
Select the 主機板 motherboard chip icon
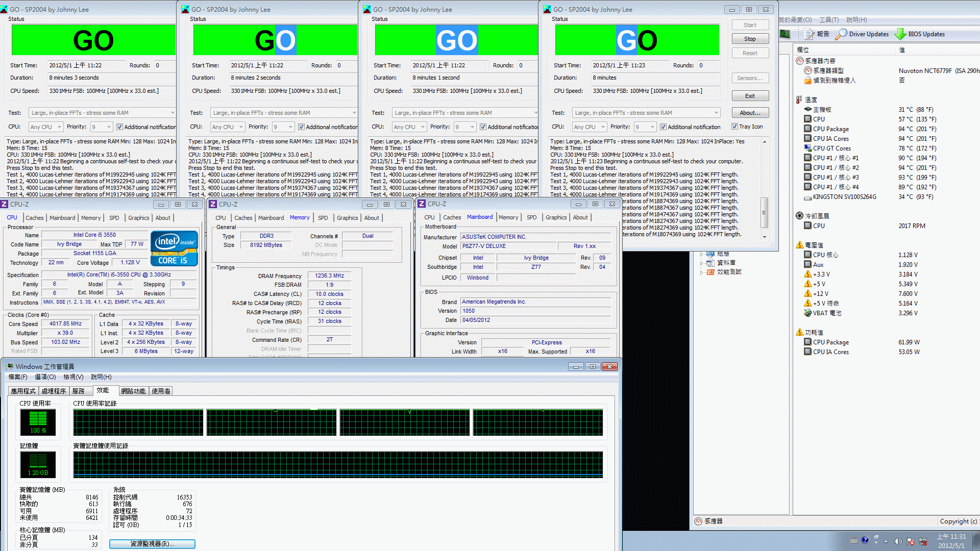click(x=808, y=109)
